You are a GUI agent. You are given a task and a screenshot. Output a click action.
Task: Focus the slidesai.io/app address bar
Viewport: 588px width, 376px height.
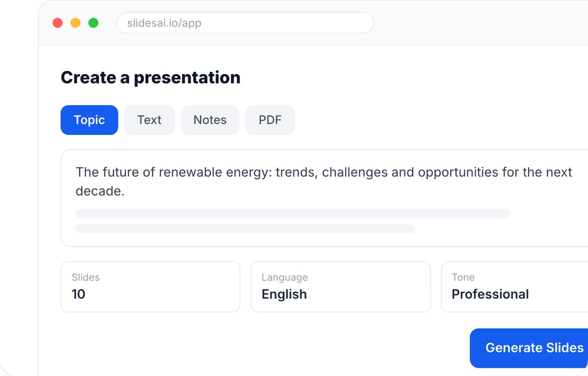pyautogui.click(x=245, y=23)
